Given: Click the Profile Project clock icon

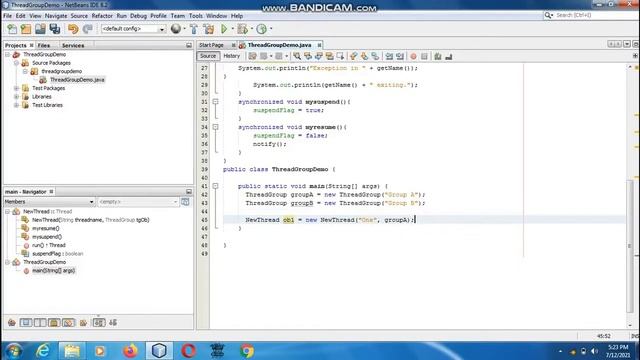Looking at the screenshot, I should coord(262,29).
